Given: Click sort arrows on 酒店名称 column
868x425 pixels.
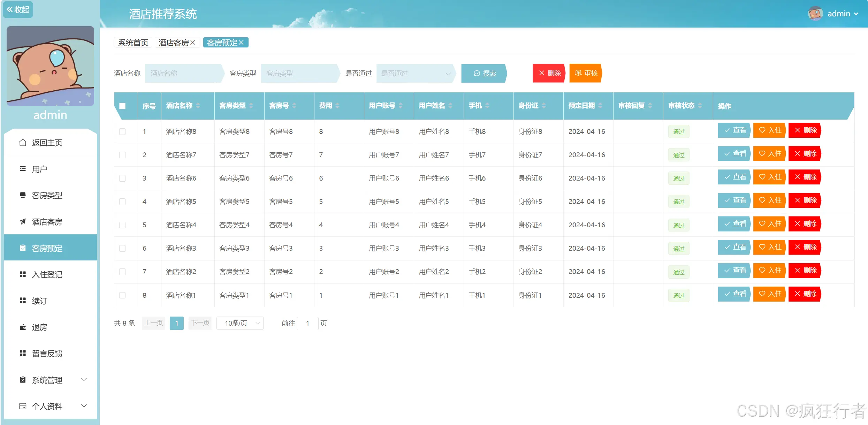Looking at the screenshot, I should (198, 106).
